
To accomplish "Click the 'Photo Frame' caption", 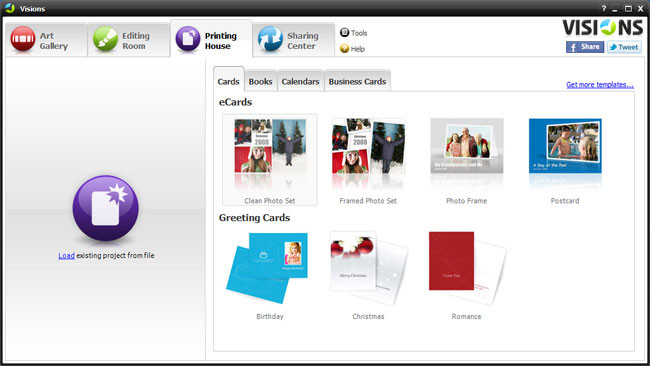I will 467,201.
